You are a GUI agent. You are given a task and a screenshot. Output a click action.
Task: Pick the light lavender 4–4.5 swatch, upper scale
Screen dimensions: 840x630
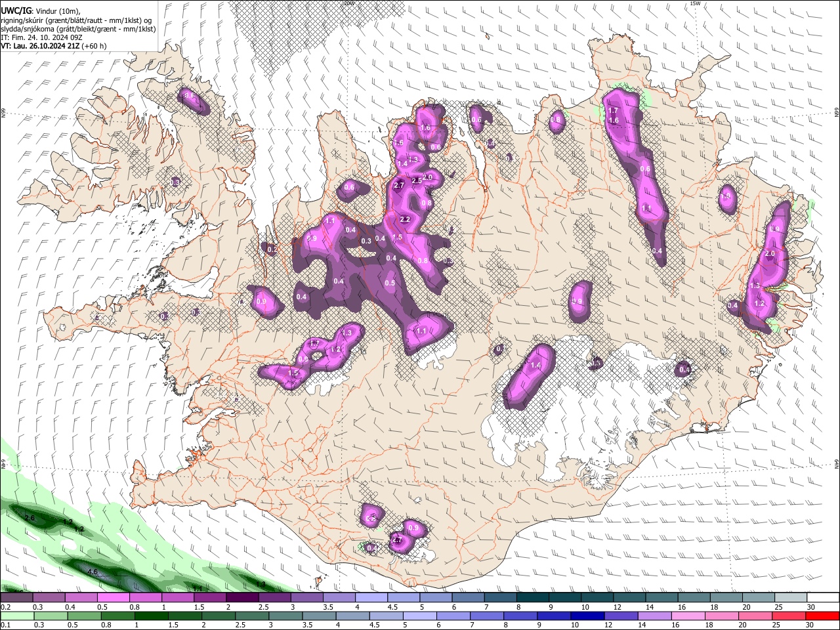371,598
